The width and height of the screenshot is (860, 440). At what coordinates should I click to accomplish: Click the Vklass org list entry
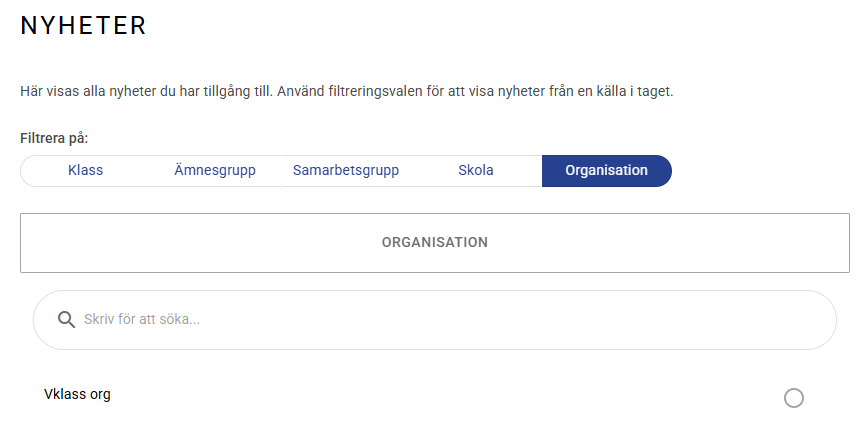tap(423, 396)
